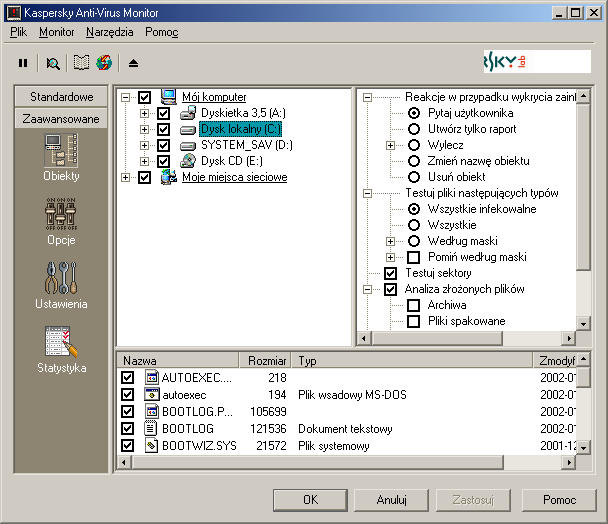
Task: Click the Pomoc button at bottom
Action: pos(559,500)
